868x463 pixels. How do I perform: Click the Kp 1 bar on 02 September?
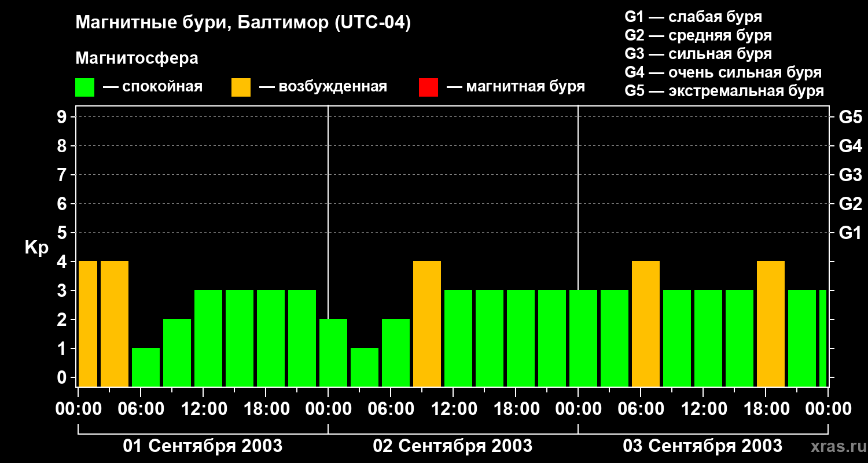(x=365, y=367)
